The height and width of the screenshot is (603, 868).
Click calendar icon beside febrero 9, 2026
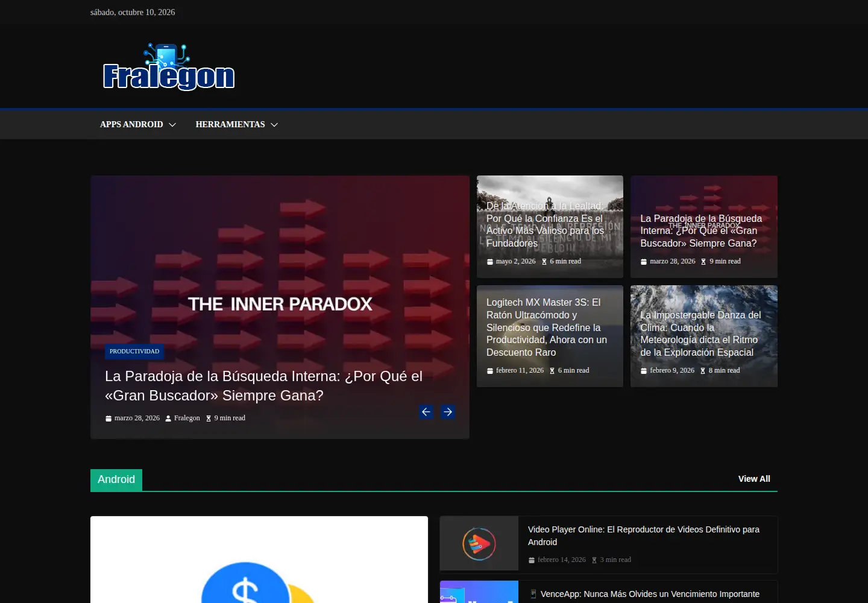tap(644, 371)
